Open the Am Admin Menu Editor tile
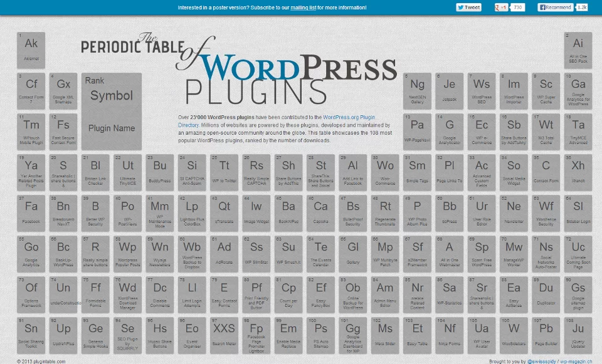Screen dimensions: 602x364 point(385,294)
